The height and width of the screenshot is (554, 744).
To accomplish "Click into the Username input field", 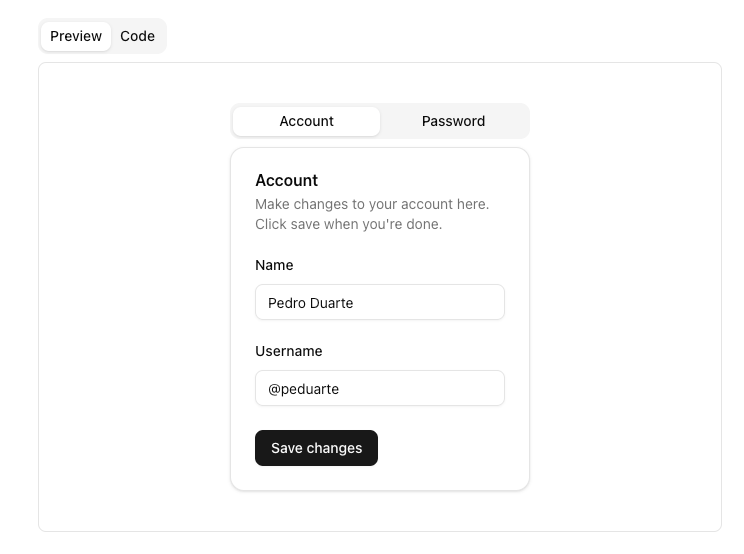I will (x=379, y=388).
